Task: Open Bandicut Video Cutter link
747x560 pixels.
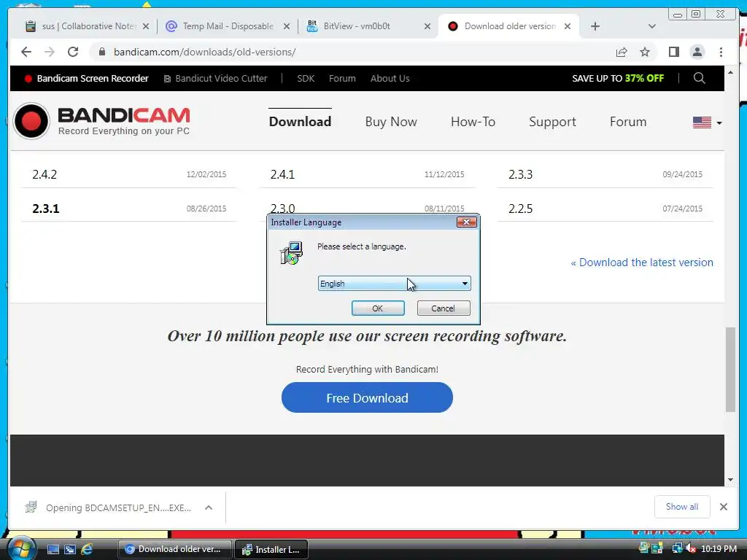Action: 215,78
